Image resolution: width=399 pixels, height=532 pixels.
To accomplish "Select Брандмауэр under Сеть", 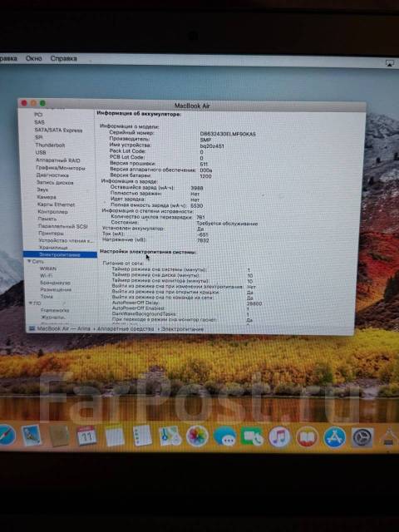I will [x=56, y=283].
